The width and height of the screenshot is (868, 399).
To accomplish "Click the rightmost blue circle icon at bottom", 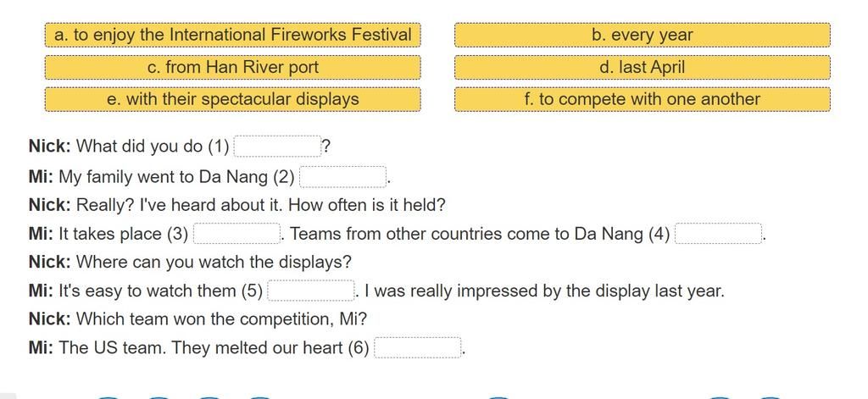I will pyautogui.click(x=770, y=397).
